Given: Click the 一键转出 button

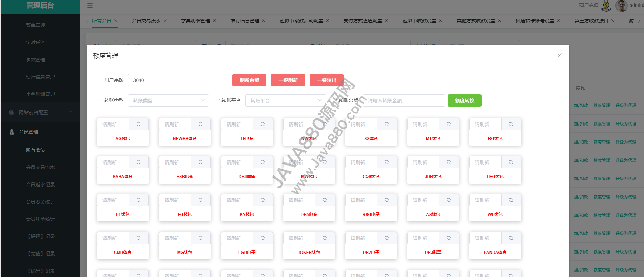Looking at the screenshot, I should point(327,80).
